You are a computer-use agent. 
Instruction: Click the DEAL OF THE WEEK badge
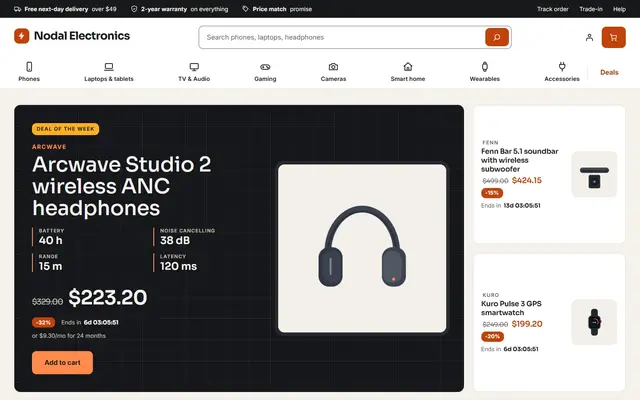65,129
